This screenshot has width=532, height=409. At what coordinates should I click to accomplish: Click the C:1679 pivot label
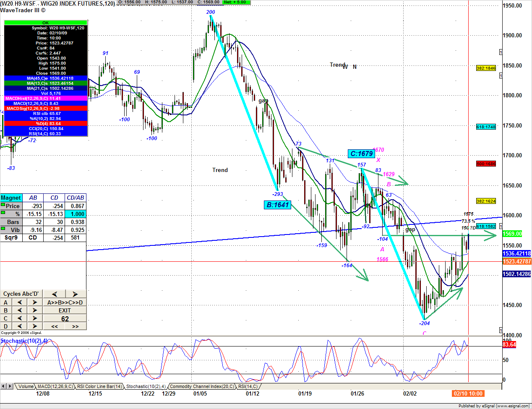coord(361,154)
